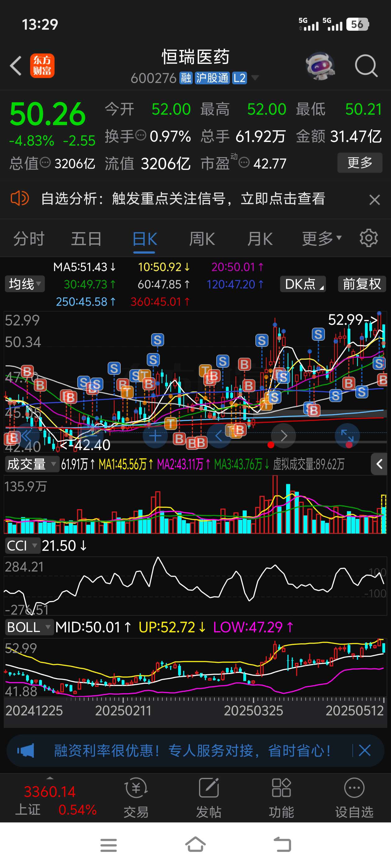Jump to earliest data with double-left arrow
Screen dimensions: 391x868
tap(26, 436)
